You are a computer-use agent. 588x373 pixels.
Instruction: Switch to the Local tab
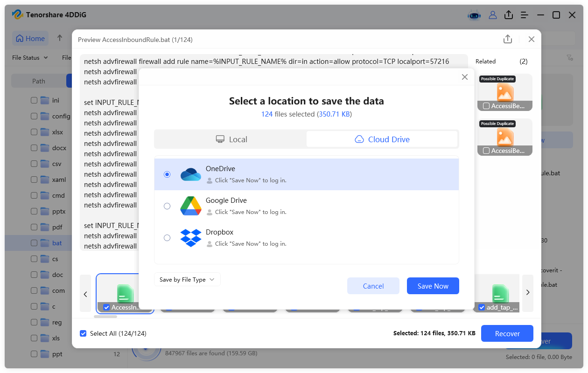[x=231, y=139]
